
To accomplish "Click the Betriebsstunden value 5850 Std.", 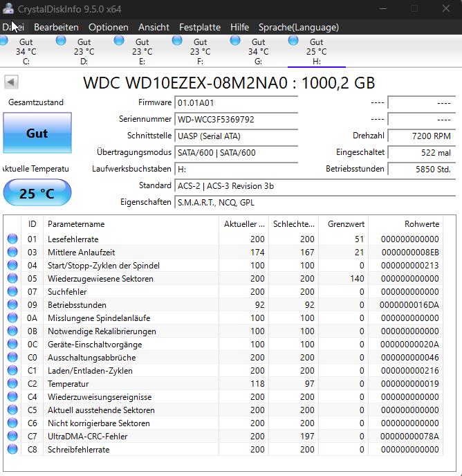I will pos(422,169).
